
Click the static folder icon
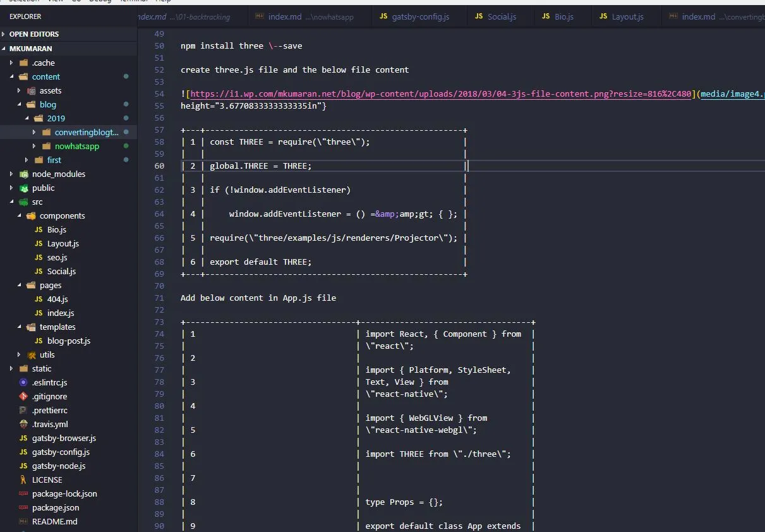pos(24,368)
